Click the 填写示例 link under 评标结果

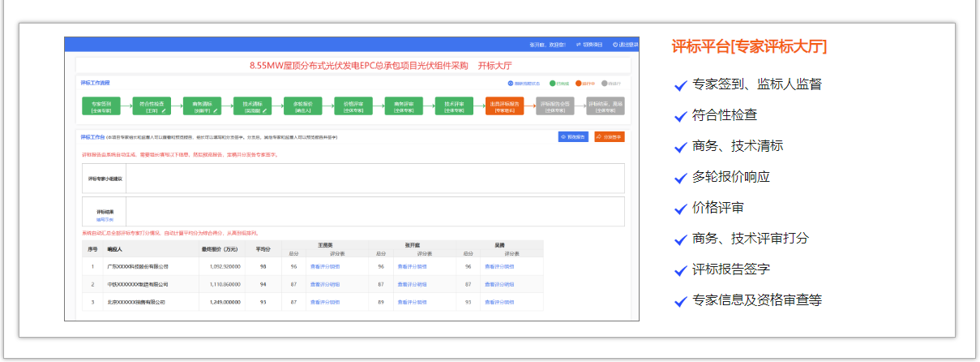[x=105, y=219]
